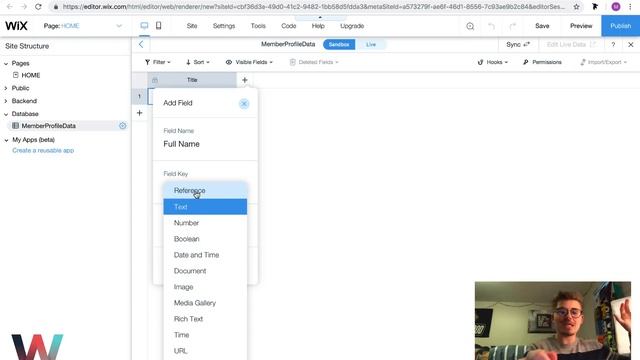
Task: Open the Sort dropdown
Action: pos(198,62)
